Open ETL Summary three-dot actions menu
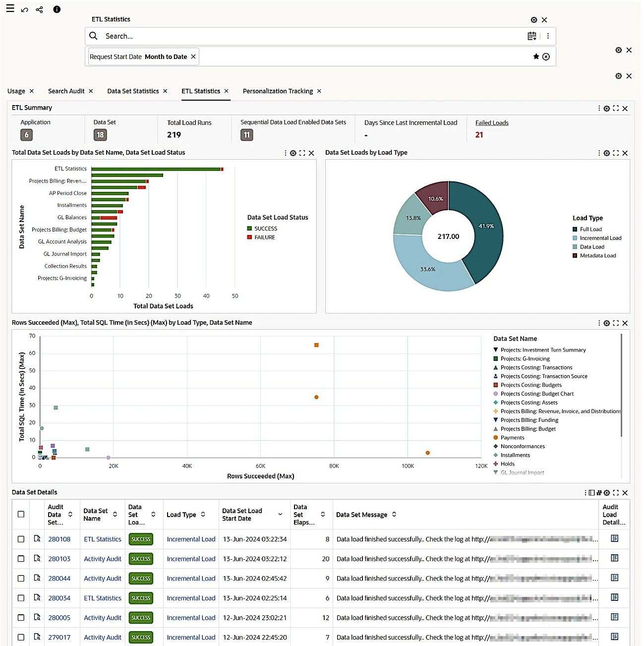The image size is (644, 646). 599,108
